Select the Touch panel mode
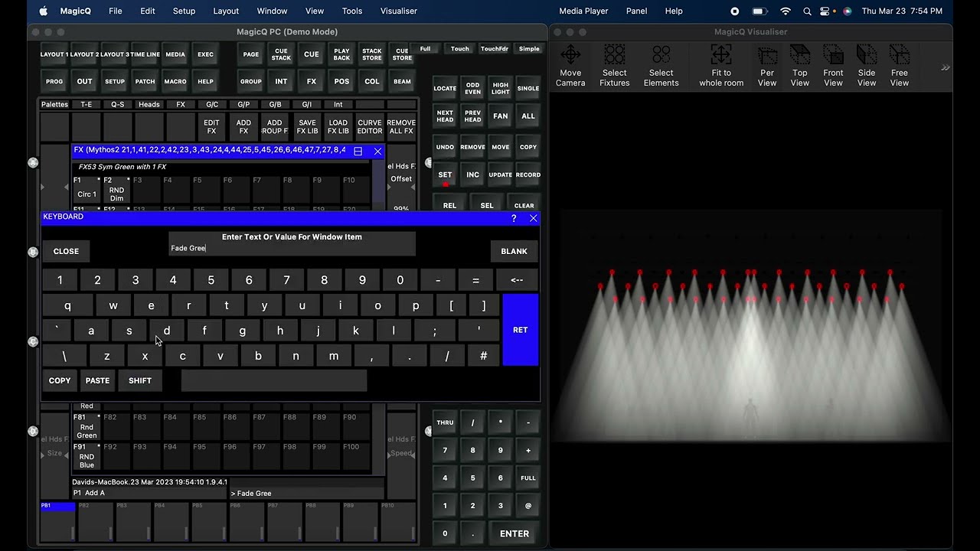980x551 pixels. click(x=459, y=49)
